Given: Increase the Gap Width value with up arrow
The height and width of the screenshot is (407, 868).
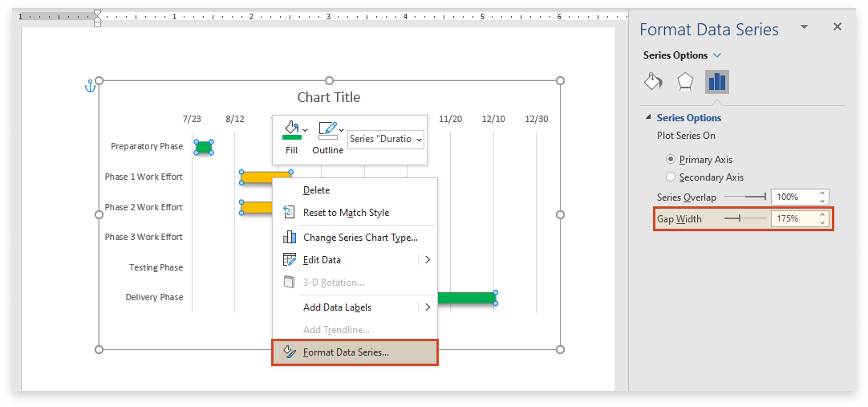Looking at the screenshot, I should 823,215.
